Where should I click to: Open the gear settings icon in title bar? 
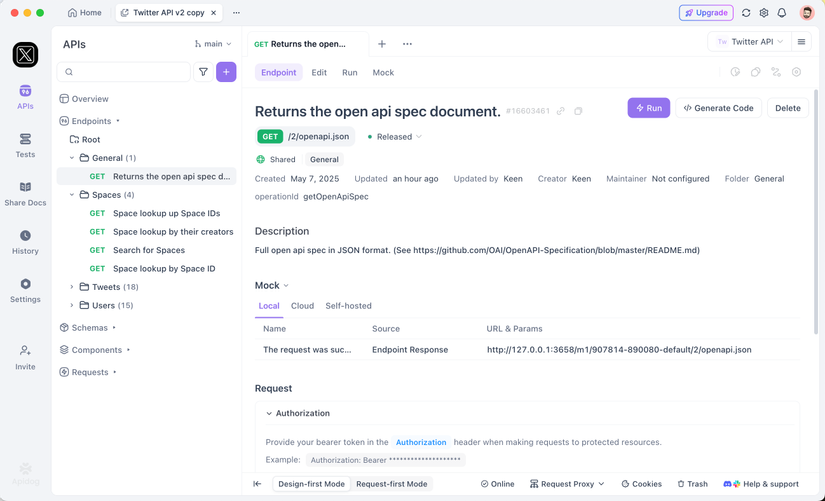tap(763, 13)
